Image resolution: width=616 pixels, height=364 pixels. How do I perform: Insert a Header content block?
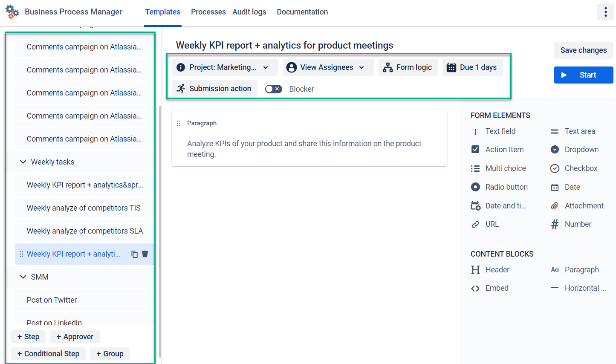coord(490,270)
